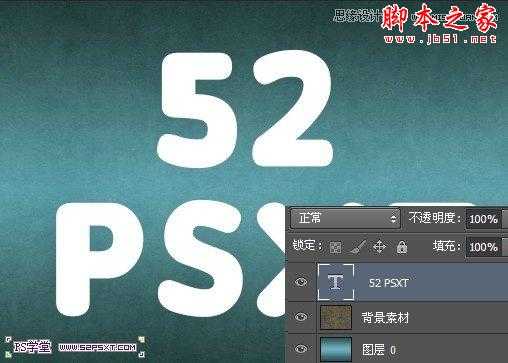Click the 填充 fill value field
This screenshot has width=508, height=363.
484,247
